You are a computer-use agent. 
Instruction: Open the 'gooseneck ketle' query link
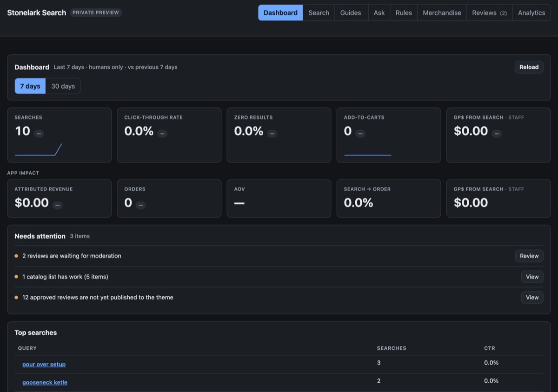(x=45, y=382)
